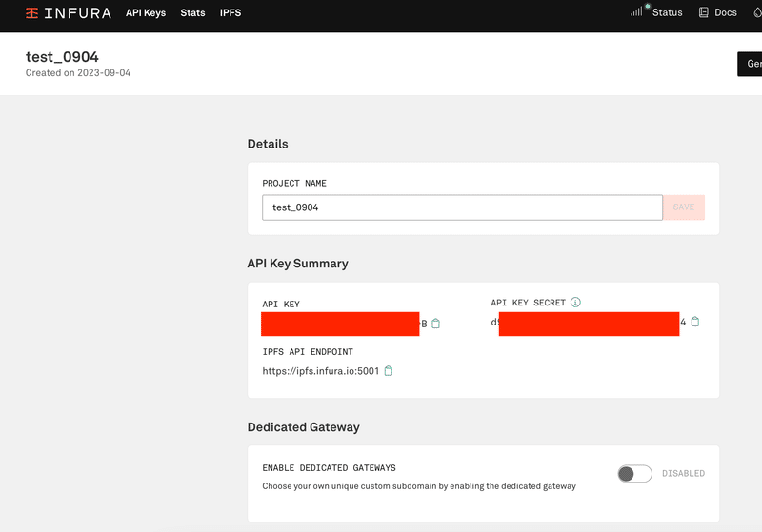Viewport: 762px width, 532px height.
Task: Go to the IPFS section
Action: pyautogui.click(x=231, y=13)
